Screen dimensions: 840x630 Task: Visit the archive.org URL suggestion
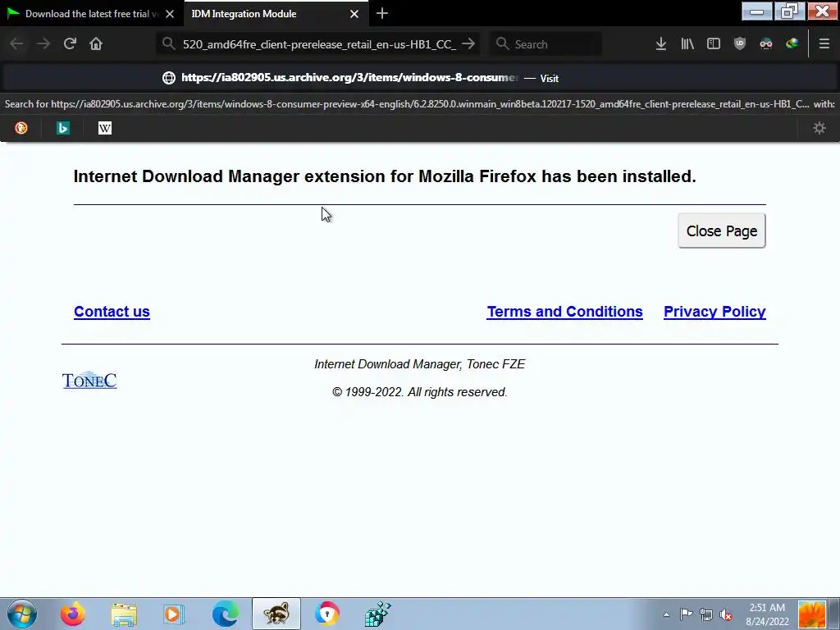click(420, 78)
